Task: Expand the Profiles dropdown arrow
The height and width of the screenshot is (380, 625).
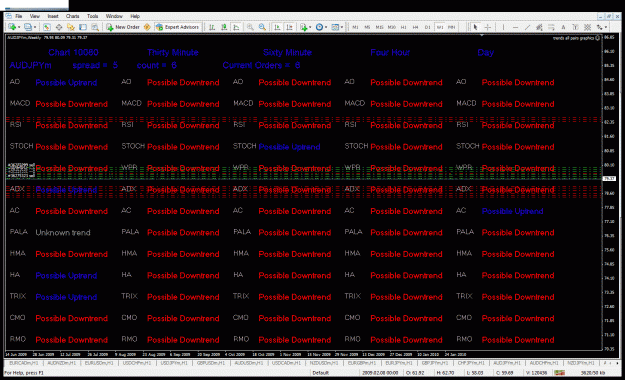Action: click(x=35, y=27)
